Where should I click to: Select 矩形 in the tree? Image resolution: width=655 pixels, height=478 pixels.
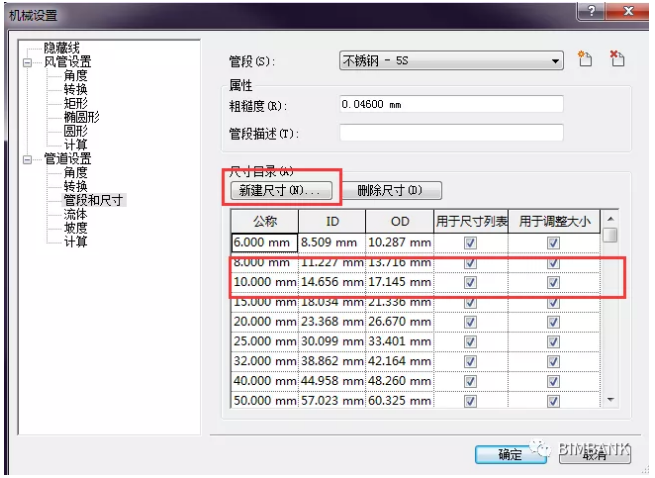pos(76,103)
